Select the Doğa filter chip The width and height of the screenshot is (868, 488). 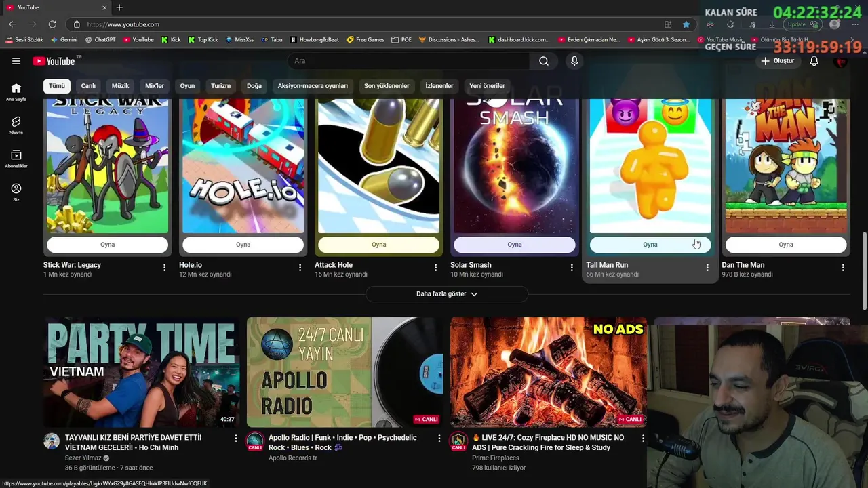click(254, 86)
